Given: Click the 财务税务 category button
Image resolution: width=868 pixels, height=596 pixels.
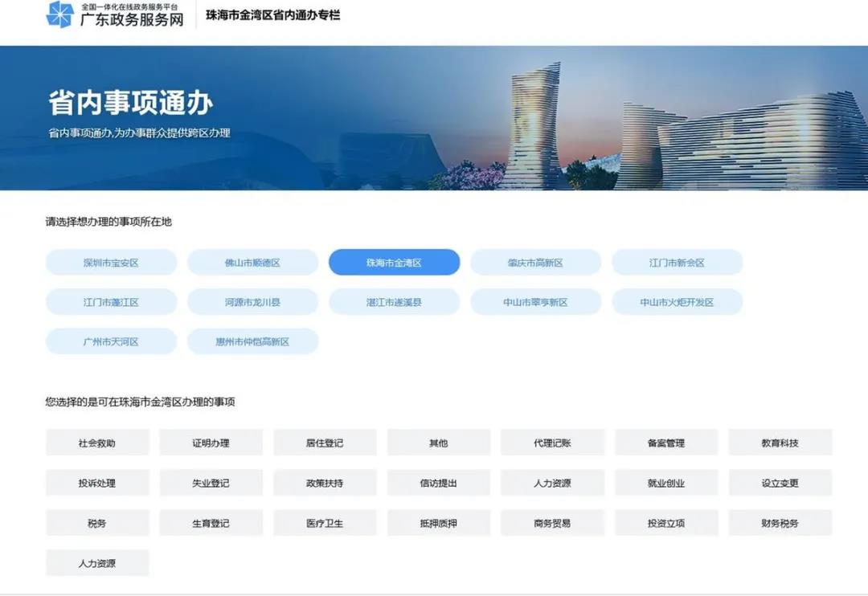Looking at the screenshot, I should pyautogui.click(x=780, y=523).
